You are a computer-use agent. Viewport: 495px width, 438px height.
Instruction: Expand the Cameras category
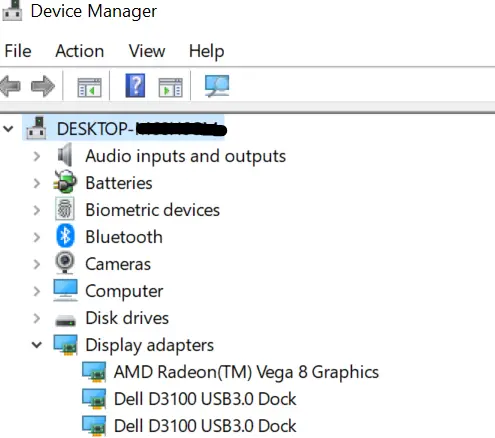(37, 264)
